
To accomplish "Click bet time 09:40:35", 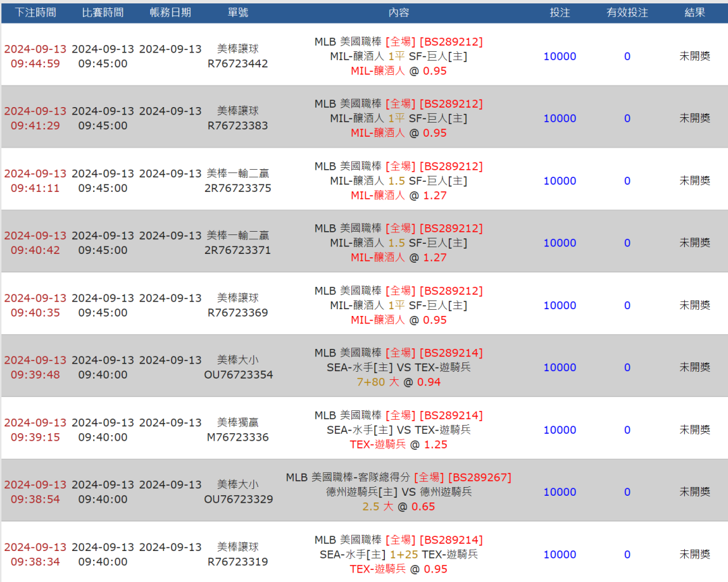I will (x=35, y=313).
